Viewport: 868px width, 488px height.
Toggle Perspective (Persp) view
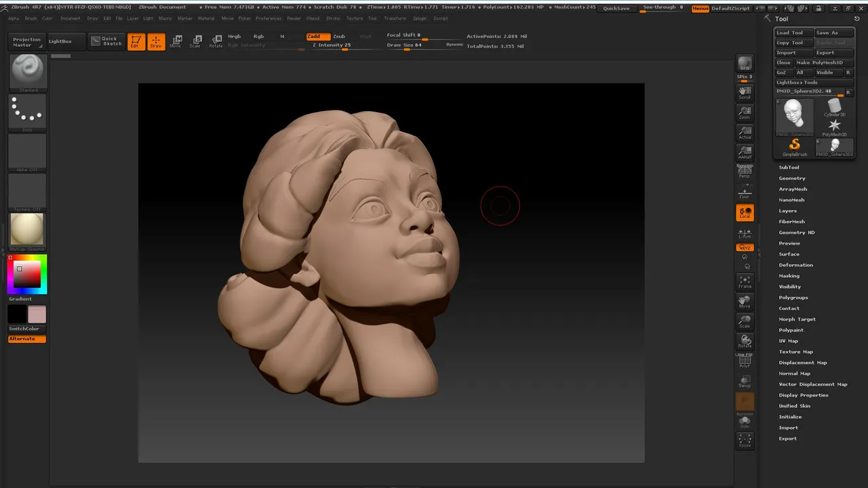click(x=745, y=171)
